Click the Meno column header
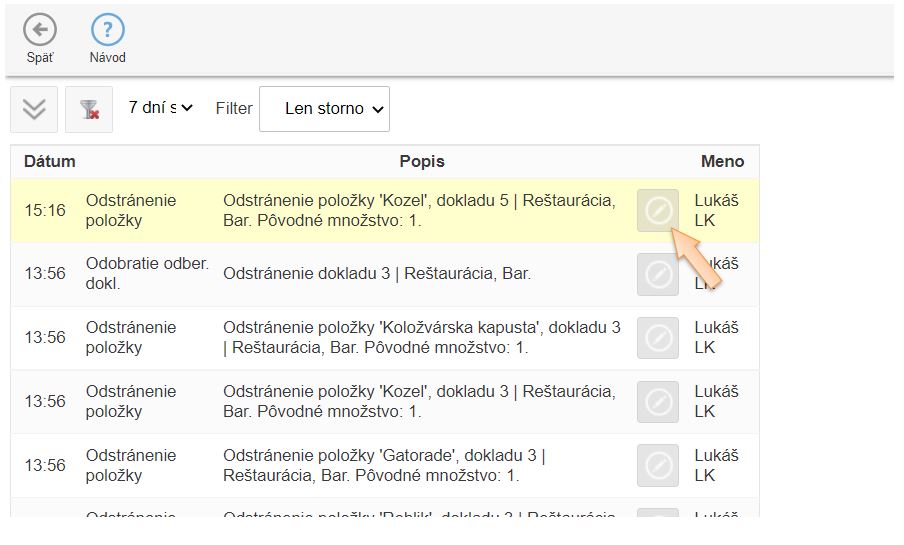This screenshot has height=545, width=904. pos(722,161)
